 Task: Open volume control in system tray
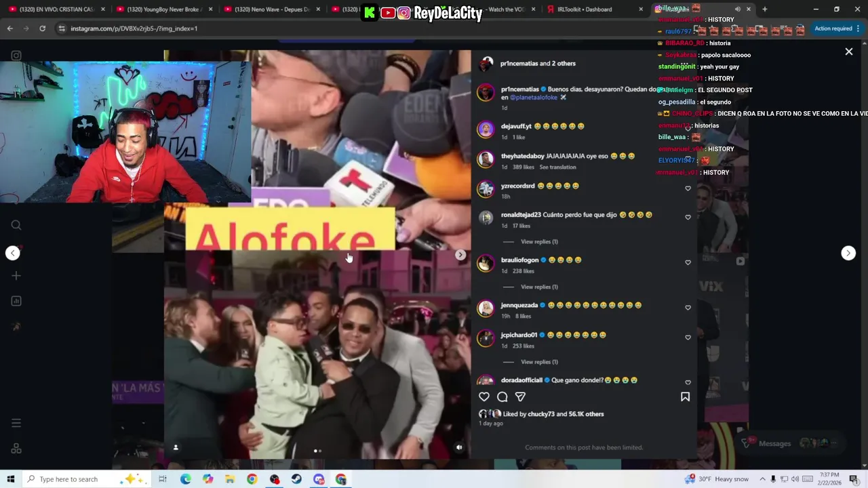pos(795,479)
